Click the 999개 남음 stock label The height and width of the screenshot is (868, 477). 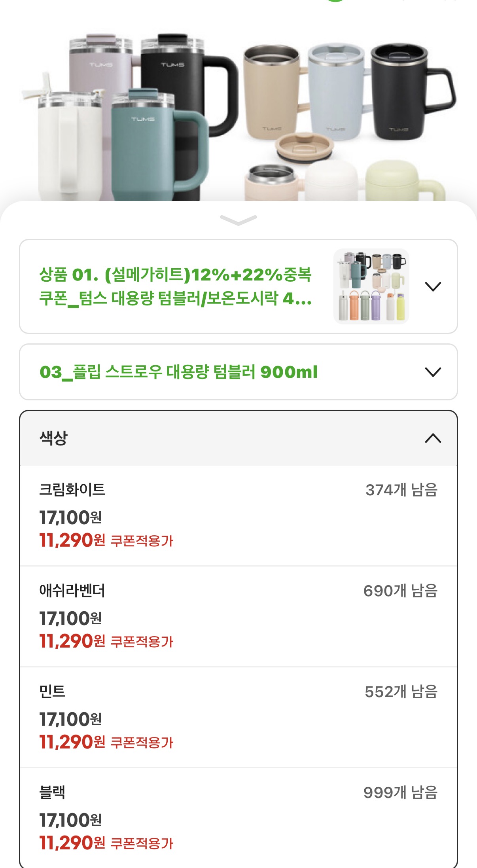tap(400, 792)
